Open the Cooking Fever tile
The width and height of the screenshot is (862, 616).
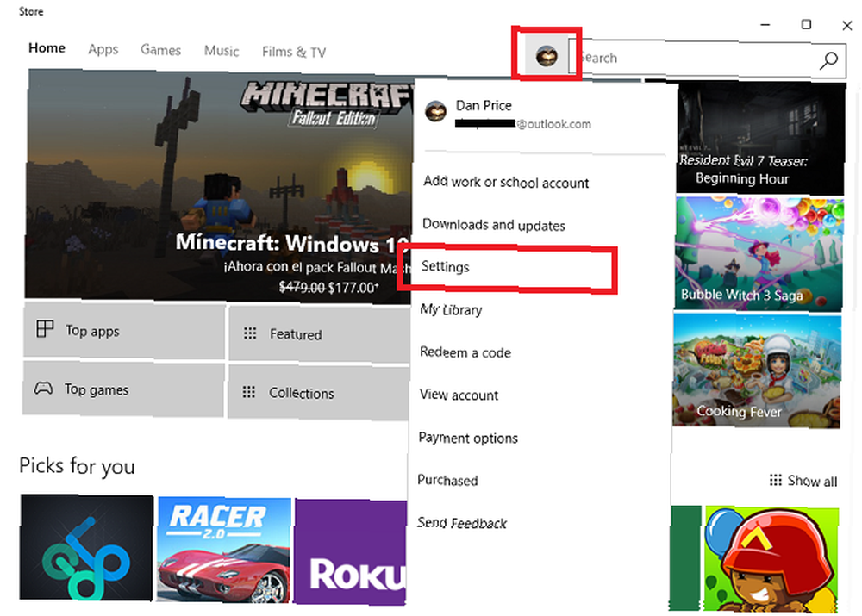(757, 370)
